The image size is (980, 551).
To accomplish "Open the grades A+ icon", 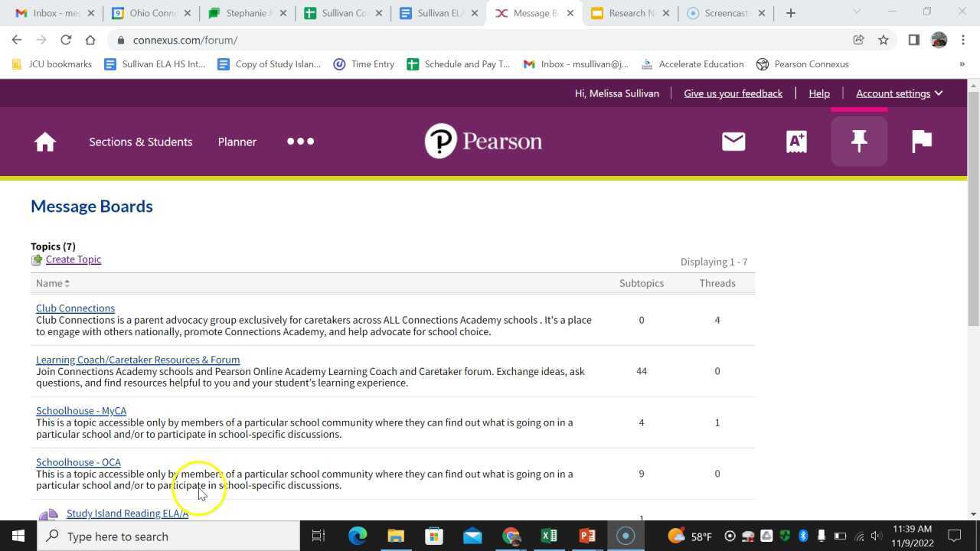I will click(x=795, y=142).
